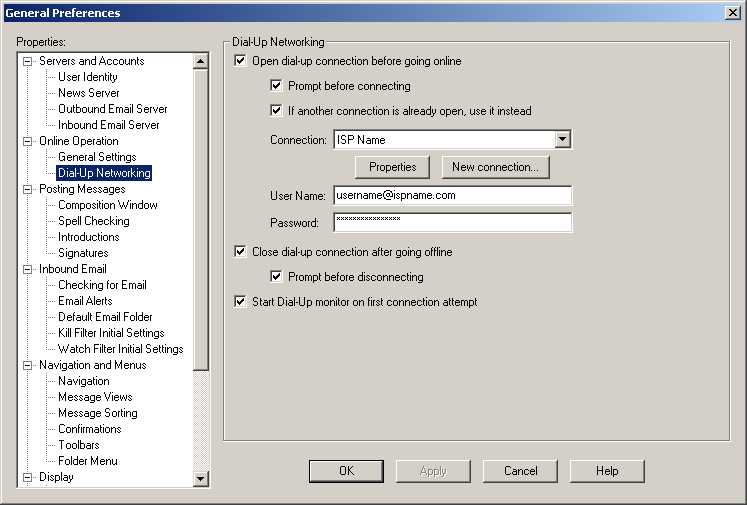
Task: Disable Close dial-up connection after going offline
Action: coord(240,252)
